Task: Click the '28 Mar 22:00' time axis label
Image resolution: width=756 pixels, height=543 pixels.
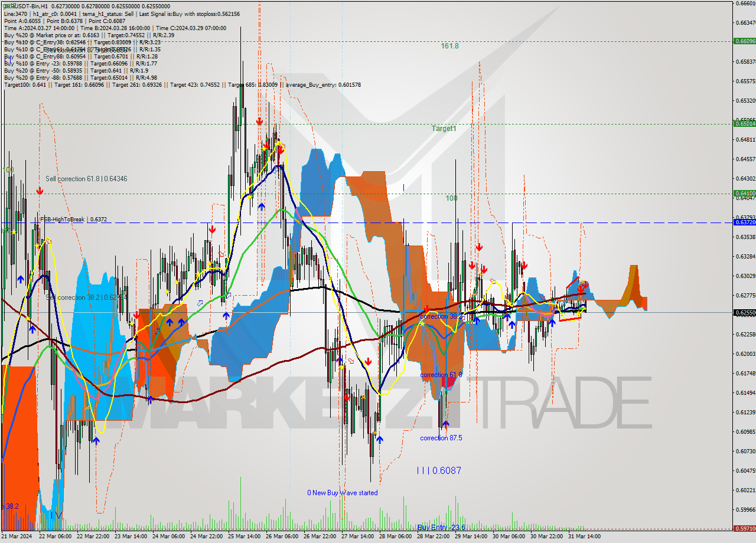Action: 432,537
